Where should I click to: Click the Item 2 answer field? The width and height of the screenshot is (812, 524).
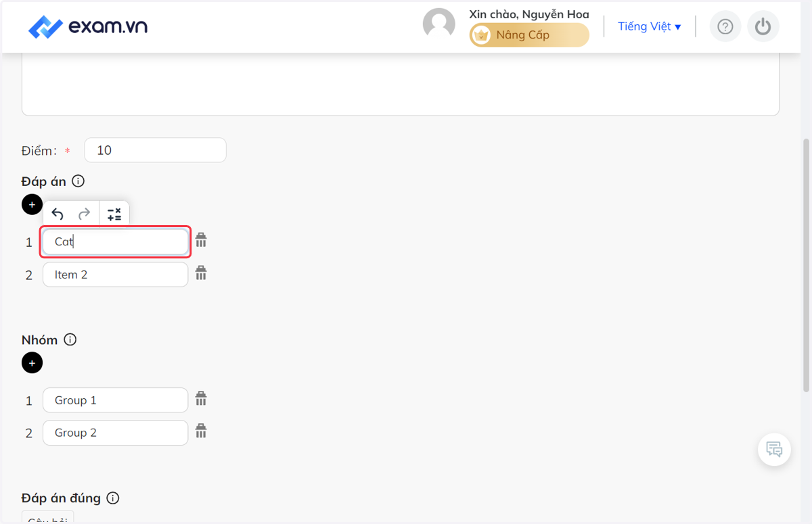coord(116,275)
